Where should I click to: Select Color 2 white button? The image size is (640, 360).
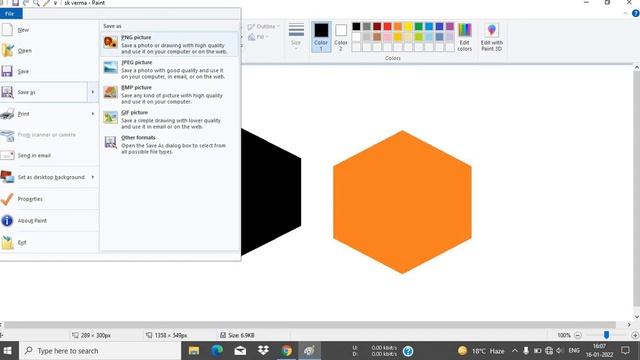[341, 37]
